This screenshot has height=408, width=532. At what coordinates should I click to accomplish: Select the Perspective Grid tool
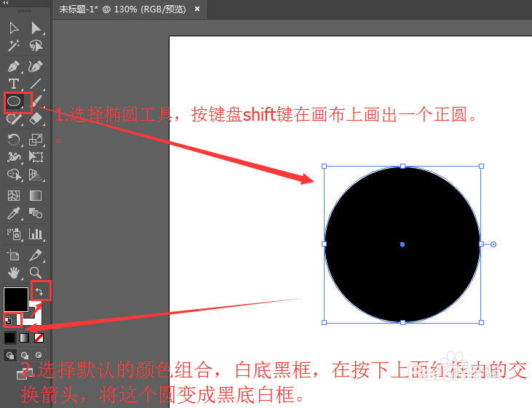tap(36, 175)
